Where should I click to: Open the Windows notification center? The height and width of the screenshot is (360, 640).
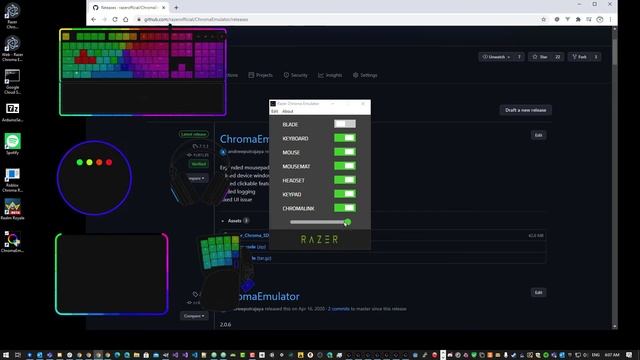click(629, 355)
